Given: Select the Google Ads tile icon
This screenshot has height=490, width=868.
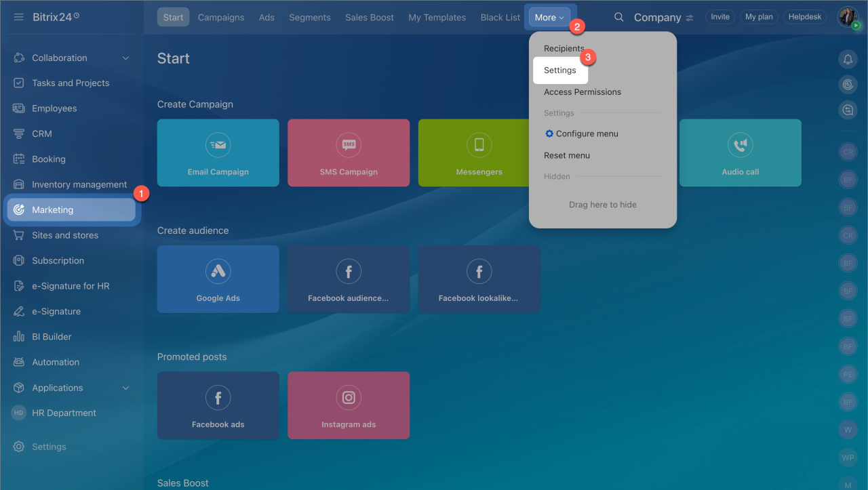Looking at the screenshot, I should [218, 271].
